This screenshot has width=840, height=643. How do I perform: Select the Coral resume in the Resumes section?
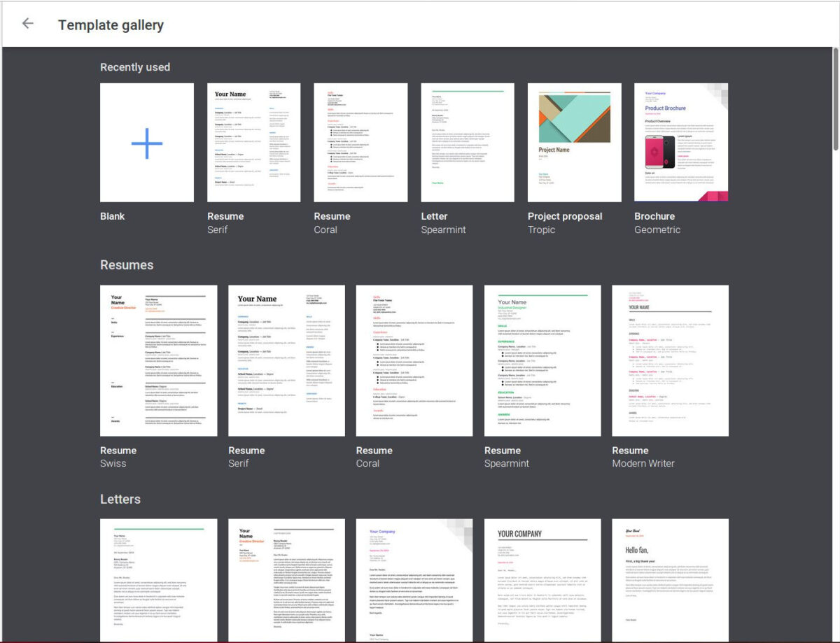pyautogui.click(x=414, y=359)
